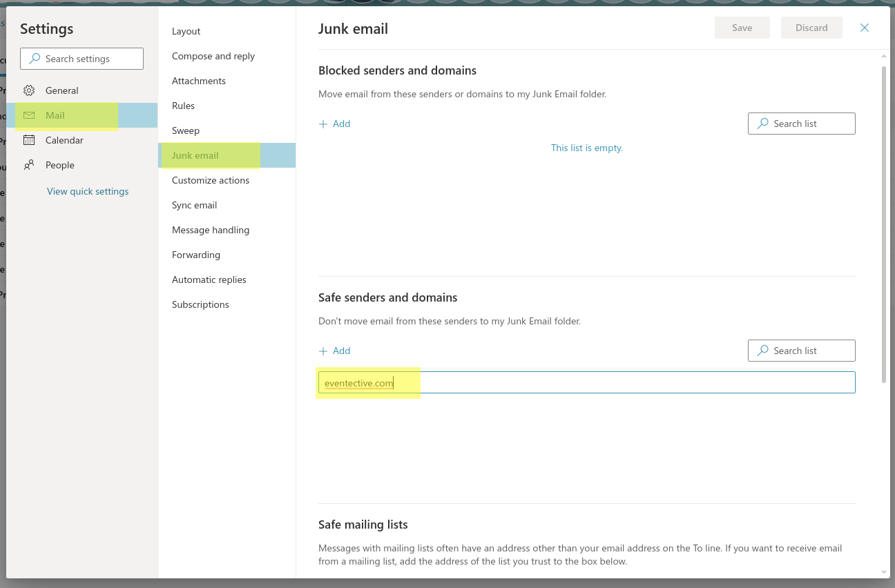The width and height of the screenshot is (895, 588).
Task: Click the Discard button
Action: tap(811, 28)
